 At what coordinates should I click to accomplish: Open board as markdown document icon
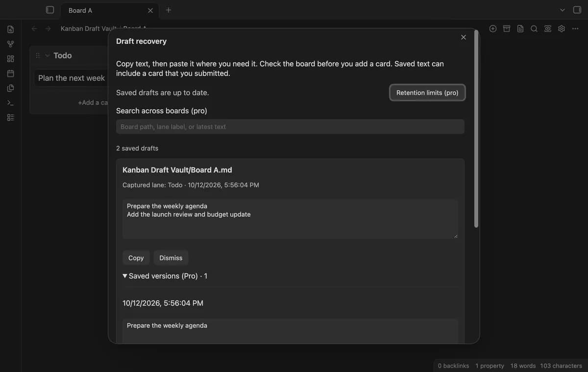[520, 29]
